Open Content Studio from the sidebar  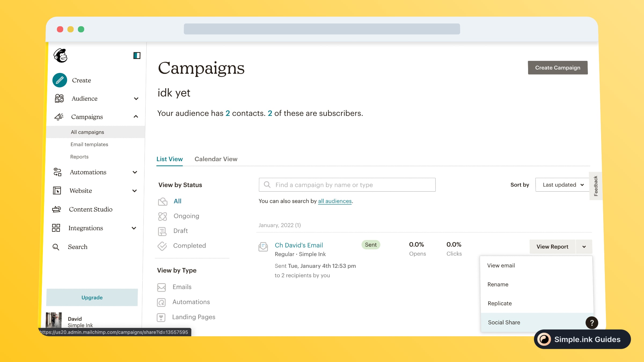pos(90,209)
